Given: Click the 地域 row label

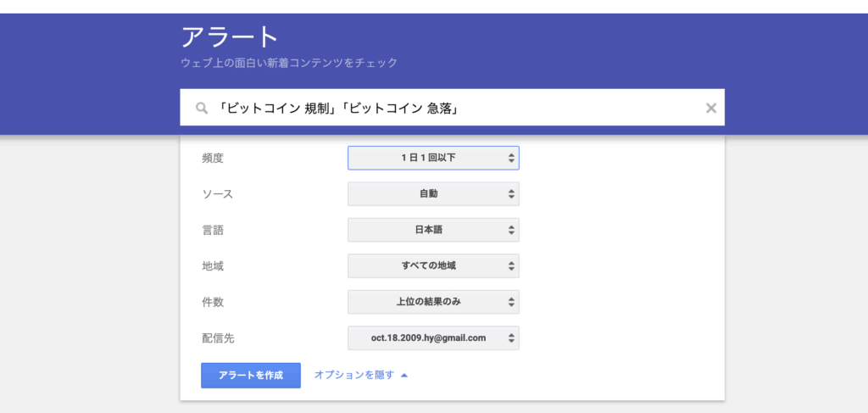Looking at the screenshot, I should pyautogui.click(x=213, y=266).
